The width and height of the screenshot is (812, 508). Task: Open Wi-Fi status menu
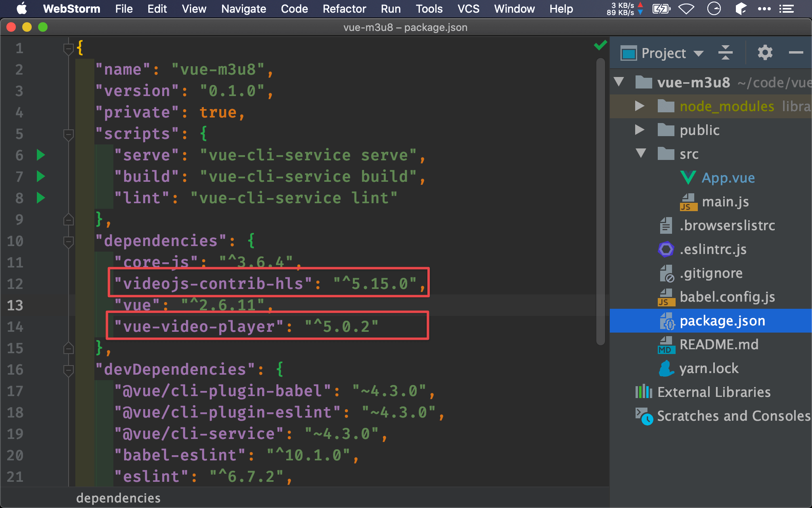[x=686, y=9]
